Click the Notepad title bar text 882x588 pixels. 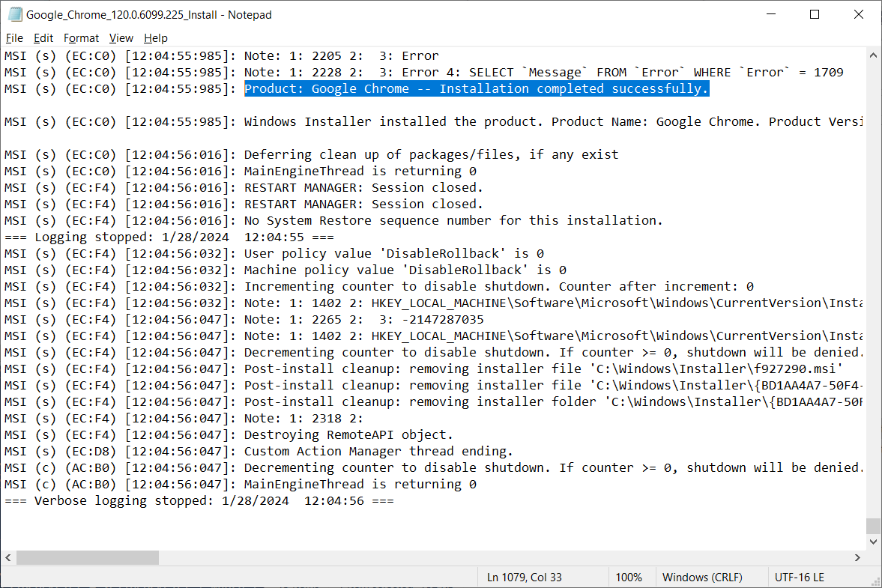pos(149,15)
